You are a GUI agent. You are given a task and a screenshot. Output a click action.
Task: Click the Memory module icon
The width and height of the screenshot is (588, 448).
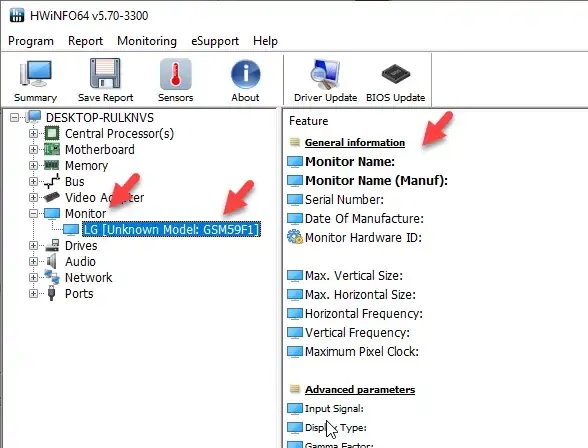click(x=52, y=165)
